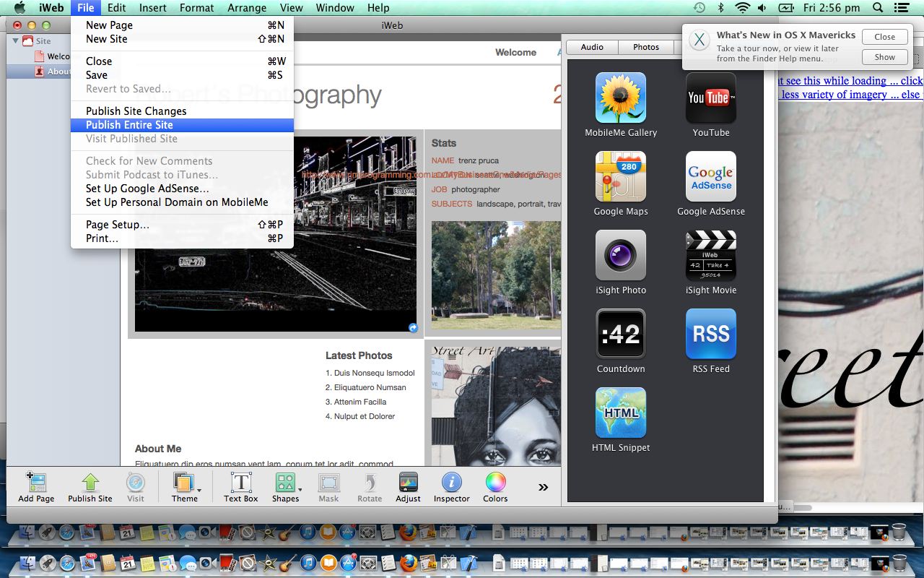Click the Rotate tool icon
Viewport: 924px width, 578px height.
370,483
